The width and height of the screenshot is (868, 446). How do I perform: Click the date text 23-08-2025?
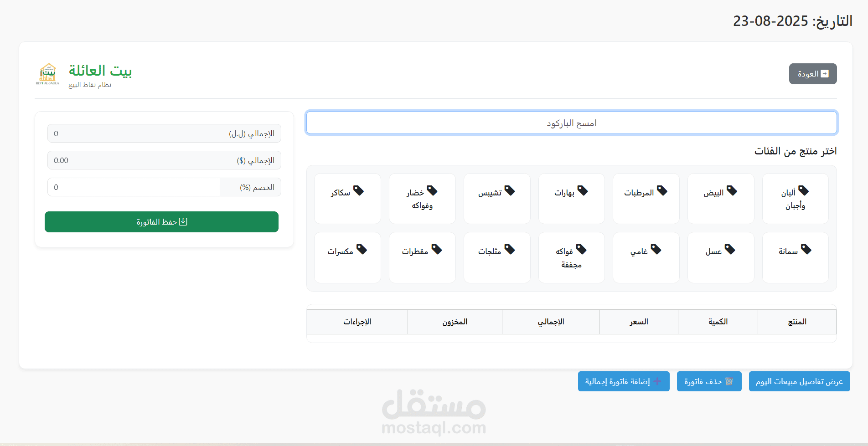click(770, 21)
